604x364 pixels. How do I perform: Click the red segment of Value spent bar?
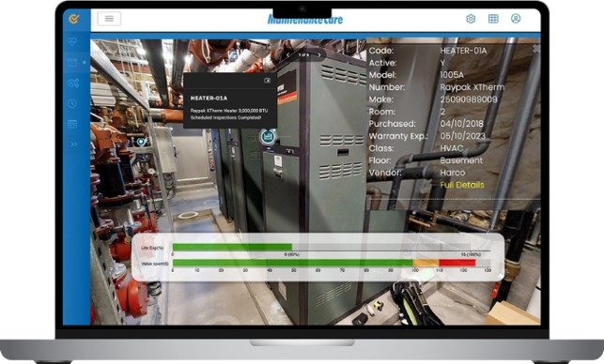(x=457, y=263)
